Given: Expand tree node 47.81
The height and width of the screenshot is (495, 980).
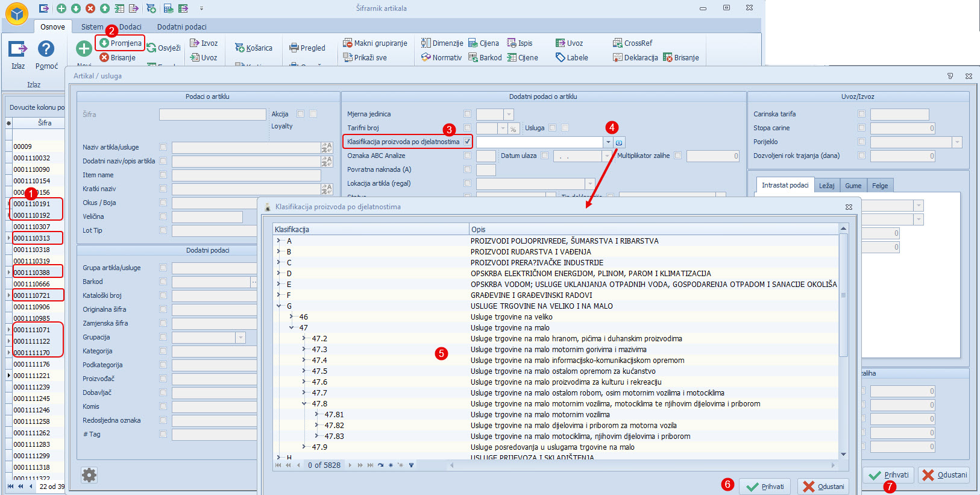Looking at the screenshot, I should pyautogui.click(x=316, y=415).
